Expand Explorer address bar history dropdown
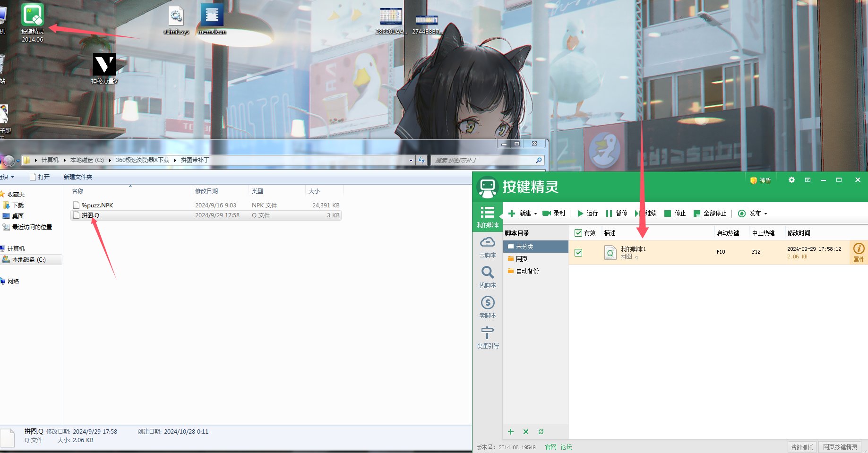Screen dimensions: 868x453 tap(411, 161)
